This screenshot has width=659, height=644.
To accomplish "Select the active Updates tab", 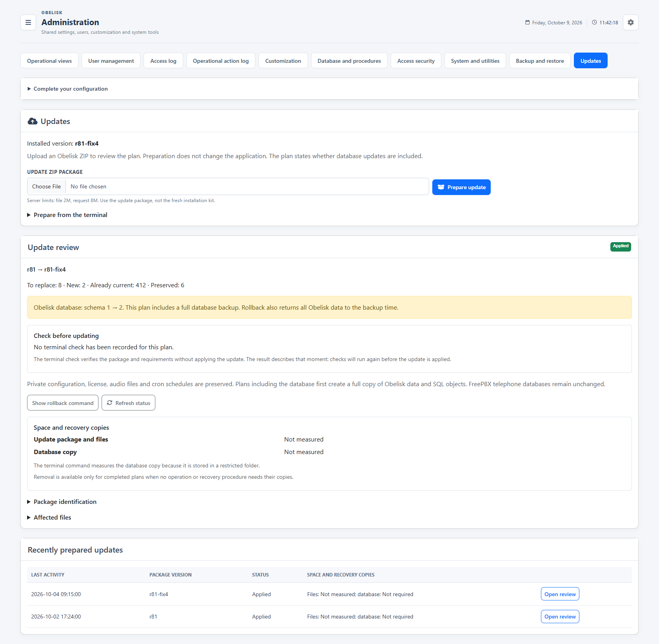I will [591, 61].
